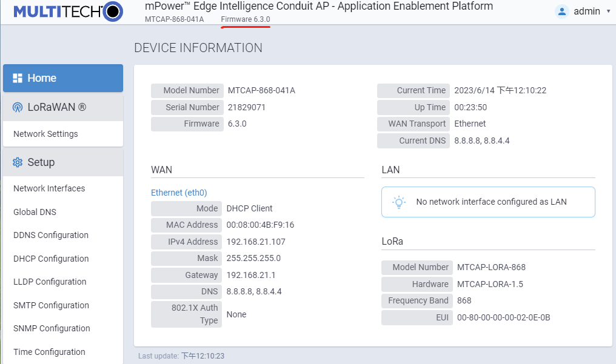
Task: Open the Home menu section
Action: pos(63,78)
